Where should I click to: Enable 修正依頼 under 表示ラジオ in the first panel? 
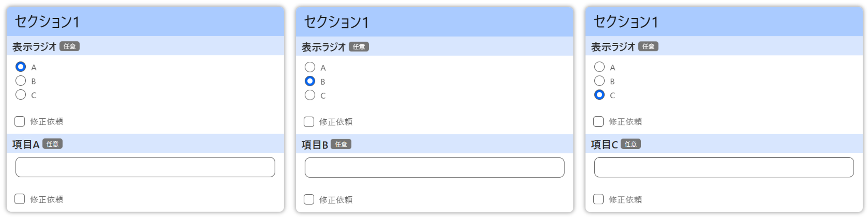(x=20, y=121)
